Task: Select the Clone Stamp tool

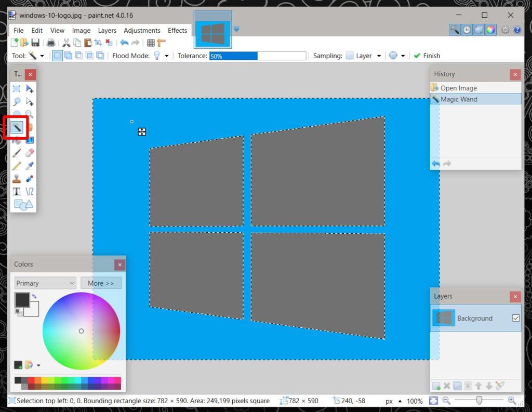Action: 18,178
